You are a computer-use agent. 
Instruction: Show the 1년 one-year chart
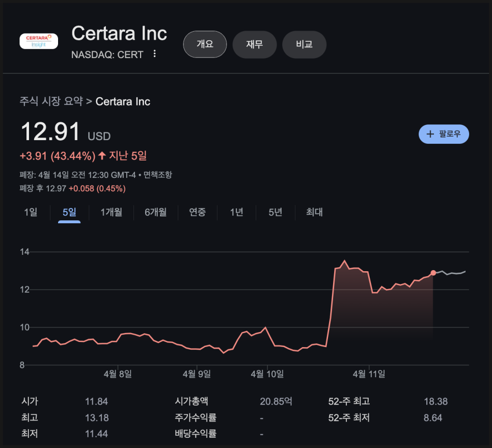coord(237,212)
